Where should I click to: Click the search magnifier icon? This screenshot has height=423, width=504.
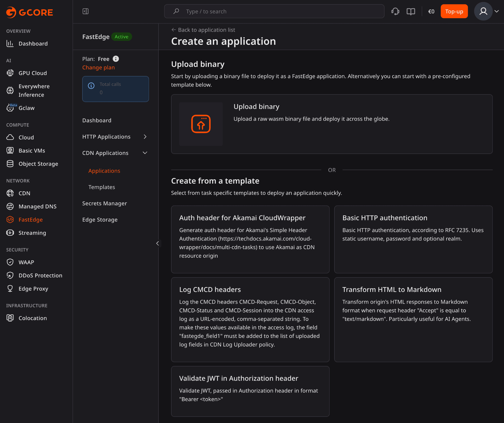click(176, 11)
